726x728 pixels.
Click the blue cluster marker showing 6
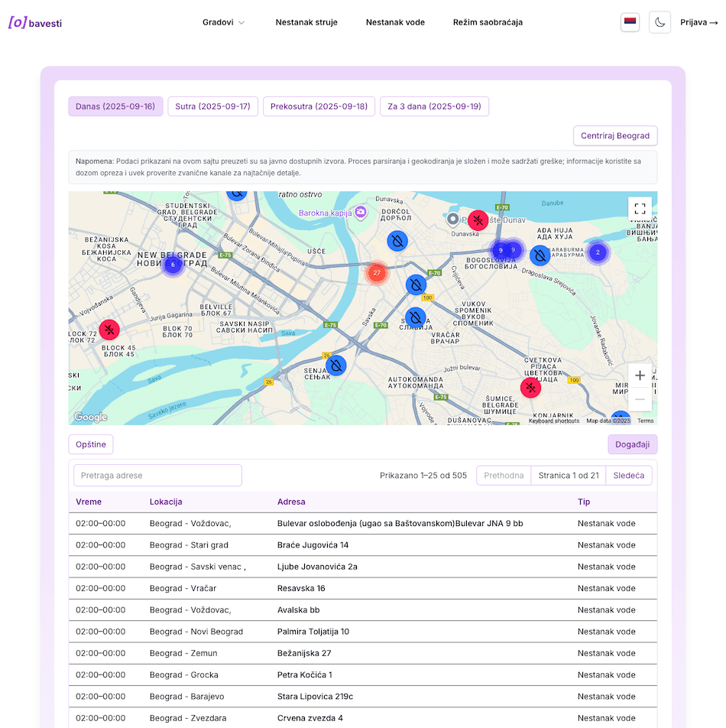coord(173,265)
